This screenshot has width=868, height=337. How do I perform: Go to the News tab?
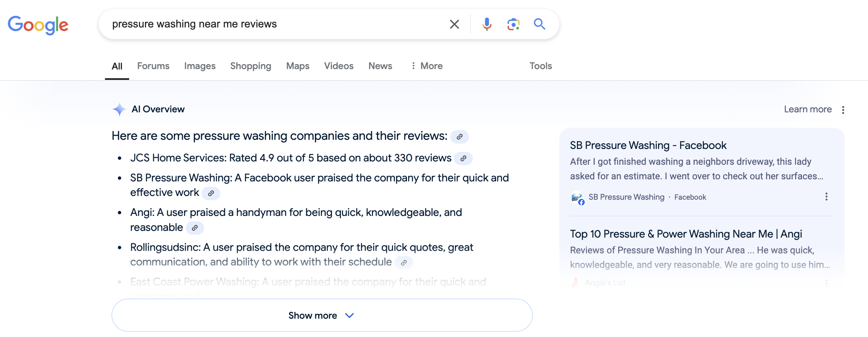pyautogui.click(x=380, y=66)
